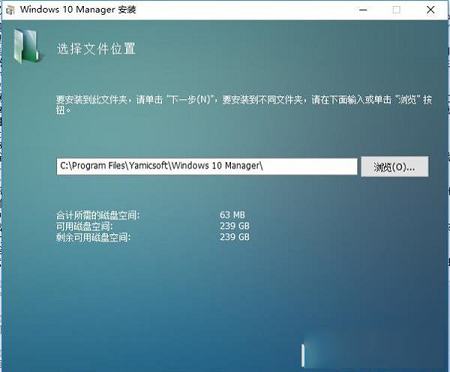Click the green folder icon
This screenshot has width=450, height=372.
point(27,46)
